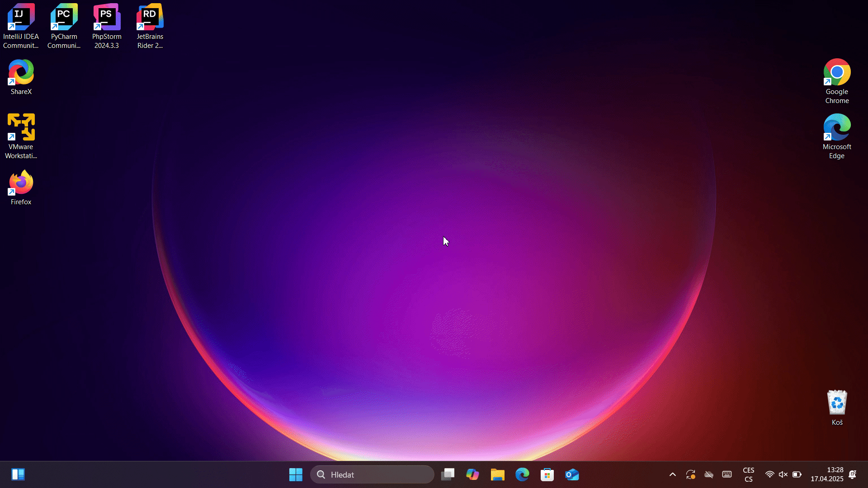Click the Hledat search box

[372, 474]
